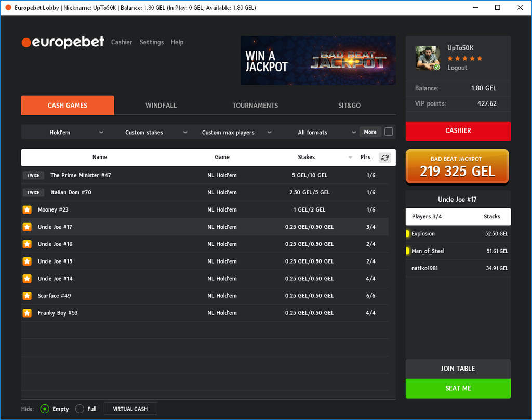
Task: Select the Uncle Joe #16 table name
Action: [x=55, y=244]
